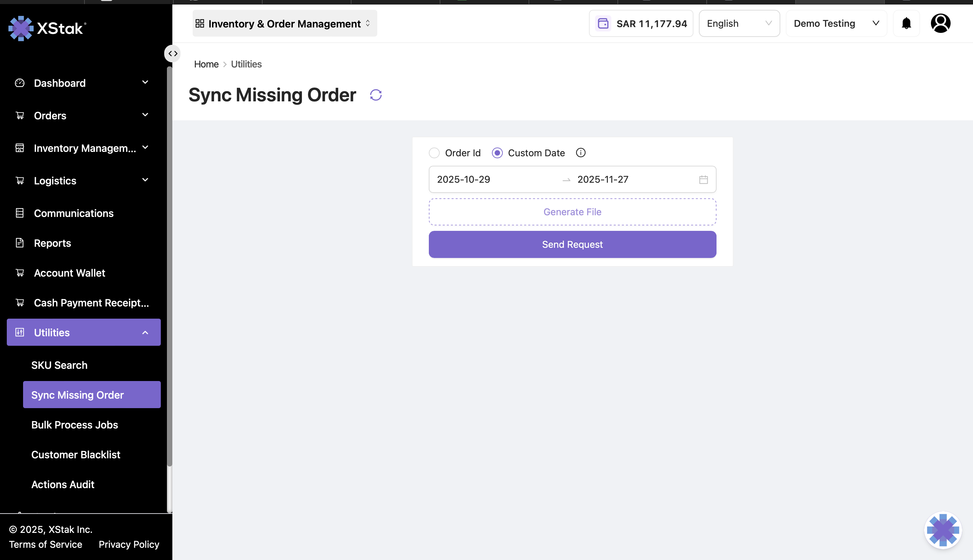
Task: Open the user profile avatar
Action: tap(940, 23)
